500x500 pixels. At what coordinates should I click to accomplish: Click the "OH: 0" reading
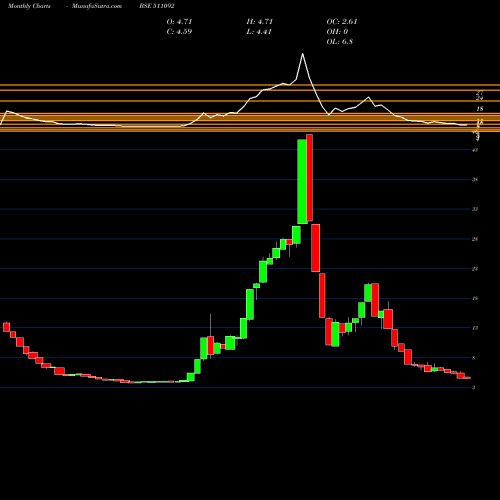tap(337, 32)
